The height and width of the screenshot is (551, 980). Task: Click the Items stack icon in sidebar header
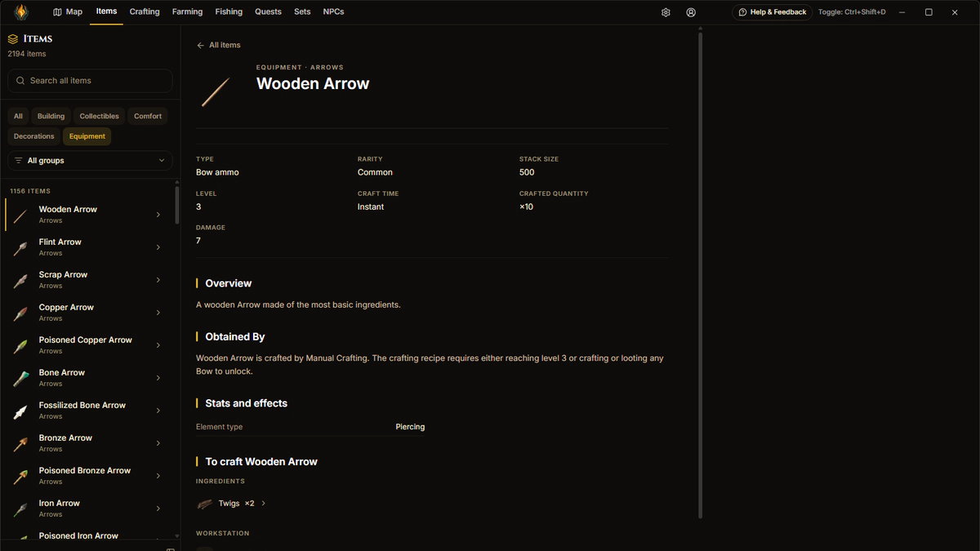13,38
